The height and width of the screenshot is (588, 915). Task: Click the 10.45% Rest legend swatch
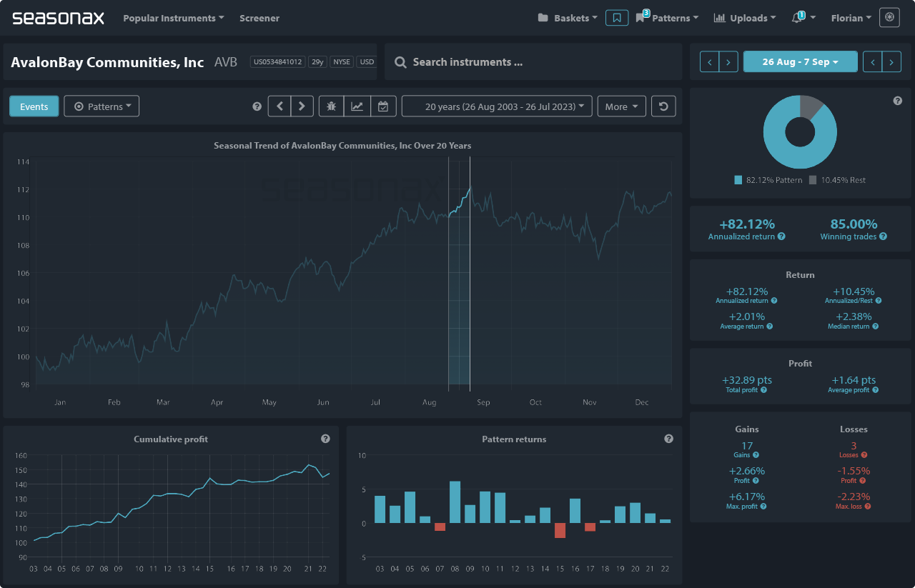coord(813,180)
